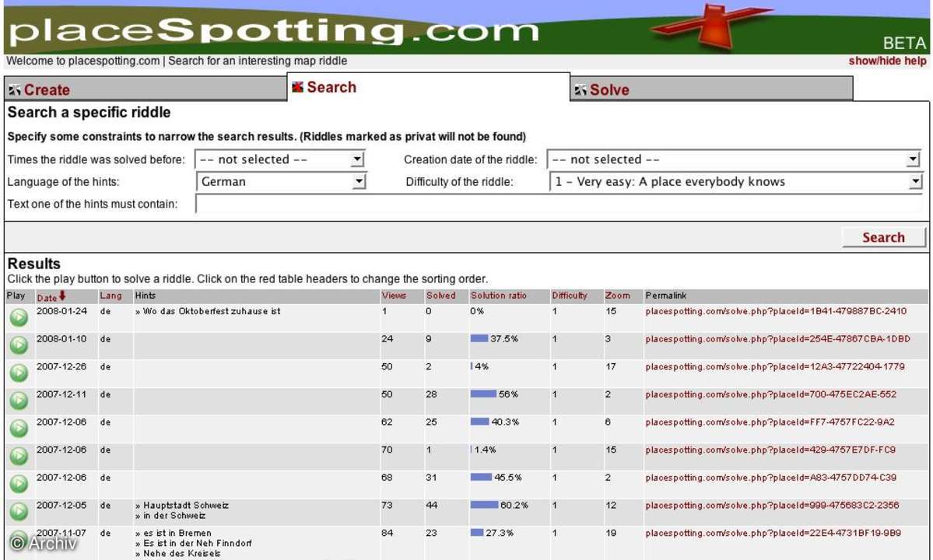Play the riddle dated 2008-01-10
933x560 pixels.
pyautogui.click(x=19, y=345)
